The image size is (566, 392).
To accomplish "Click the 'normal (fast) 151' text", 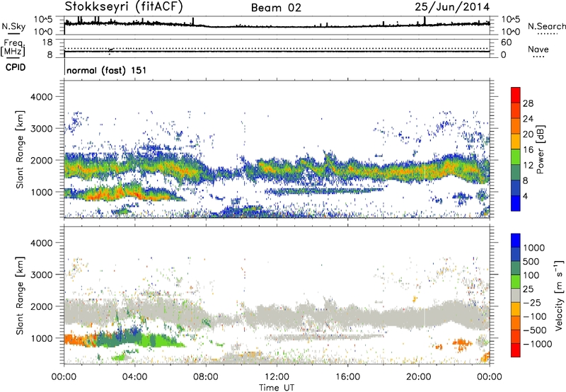I will pos(107,70).
